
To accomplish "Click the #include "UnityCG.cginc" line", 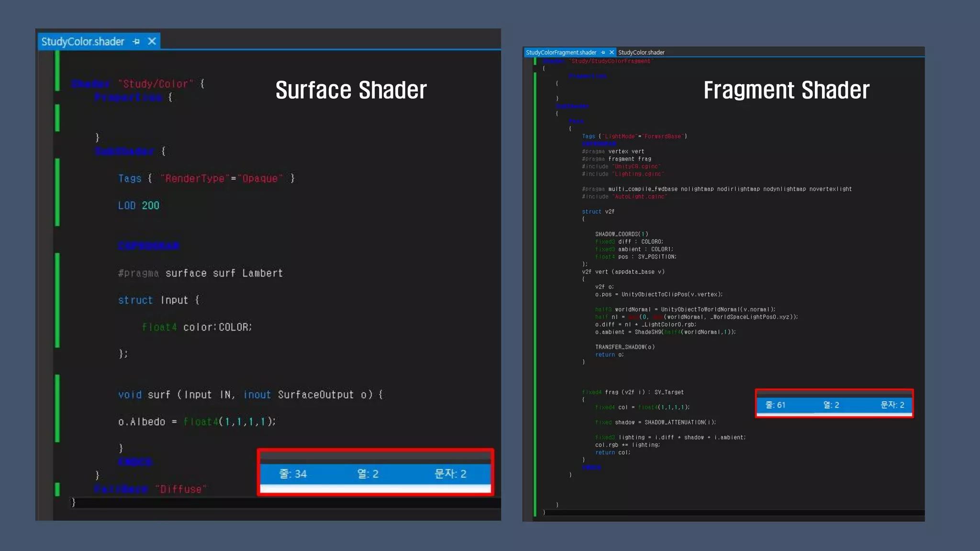I will [622, 166].
